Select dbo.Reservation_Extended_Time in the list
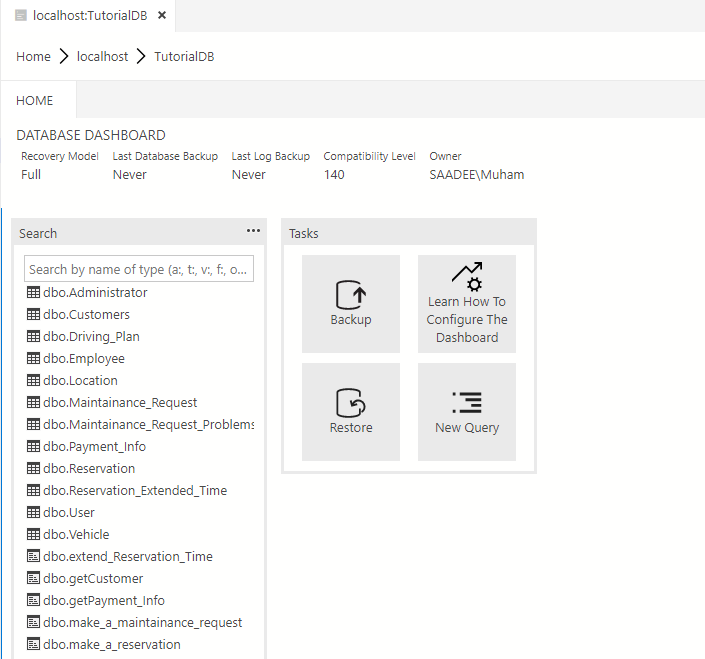Image resolution: width=705 pixels, height=659 pixels. [x=134, y=491]
